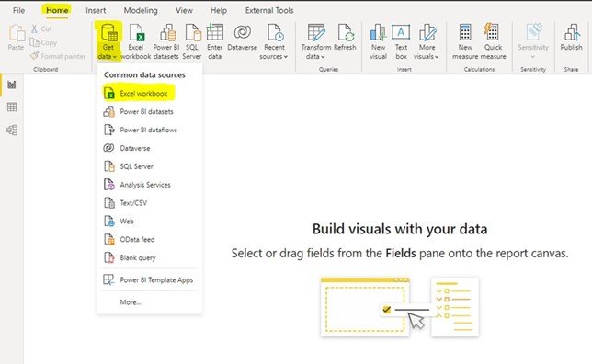
Task: Open the Transform data dropdown
Action: 315,41
